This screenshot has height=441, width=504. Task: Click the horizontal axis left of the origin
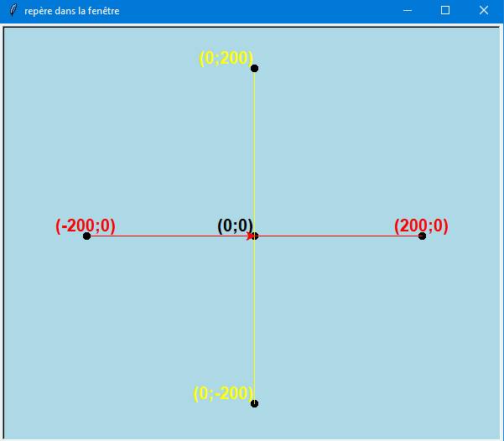click(168, 236)
